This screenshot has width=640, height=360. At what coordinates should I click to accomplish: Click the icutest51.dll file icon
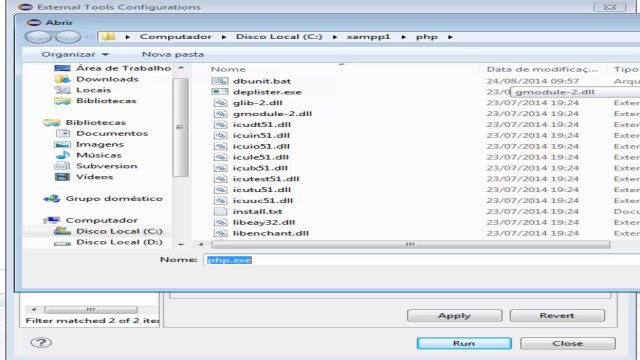220,179
